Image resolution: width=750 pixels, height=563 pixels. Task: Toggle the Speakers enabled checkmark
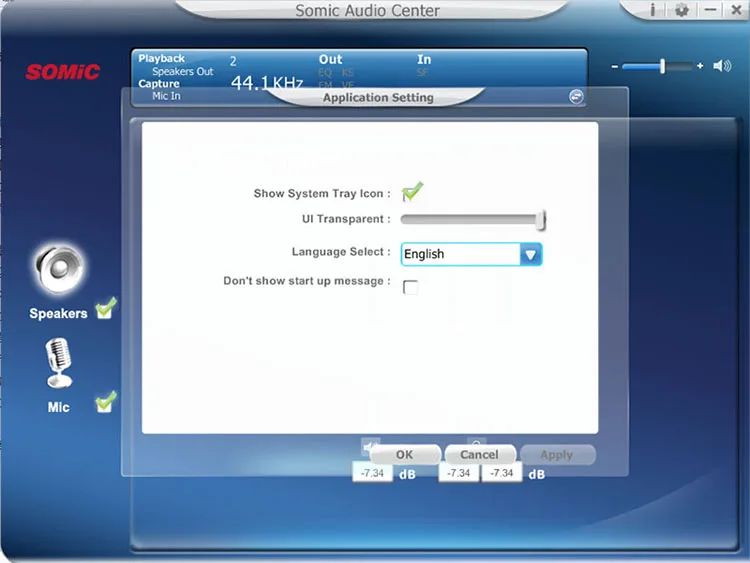click(106, 309)
